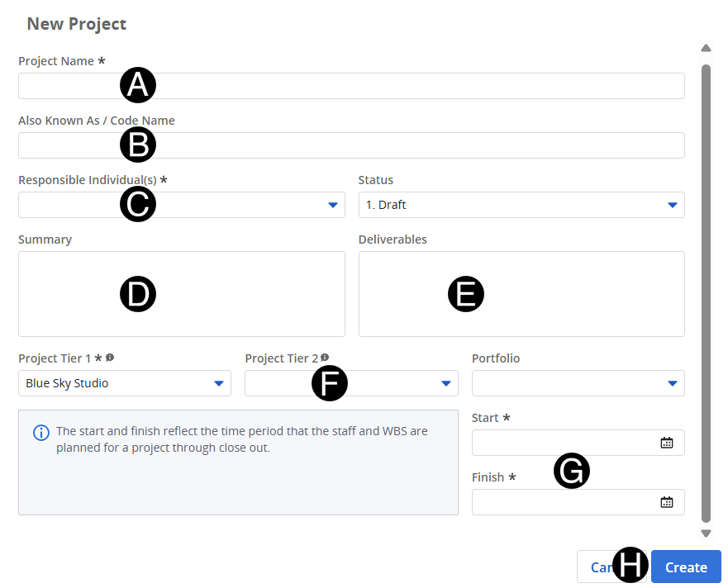Image resolution: width=728 pixels, height=588 pixels.
Task: Expand the Project Tier 1 dropdown
Action: [219, 383]
